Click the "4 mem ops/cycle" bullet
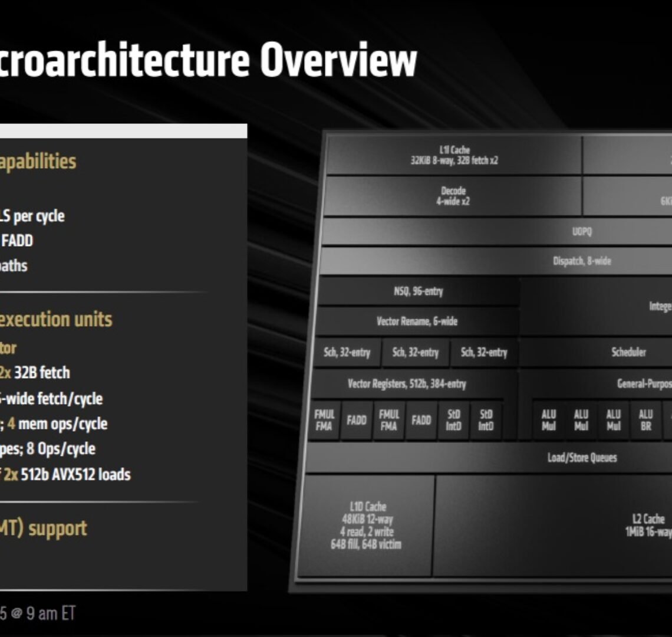This screenshot has width=672, height=637. pos(57,424)
